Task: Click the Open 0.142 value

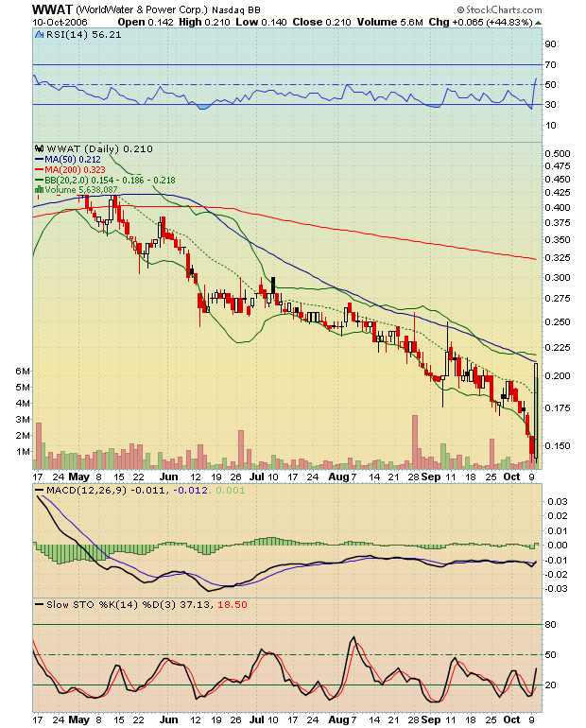Action: (146, 22)
